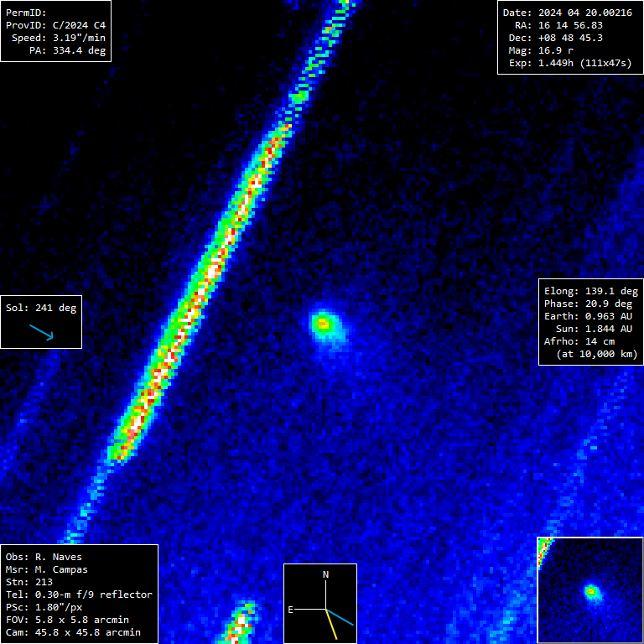Click the N-E compass orientation diagram
The height and width of the screenshot is (644, 644).
click(320, 604)
